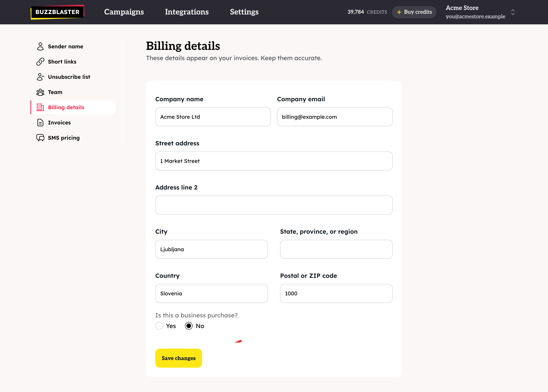Go to Sender name settings
The width and height of the screenshot is (548, 392).
73,46
